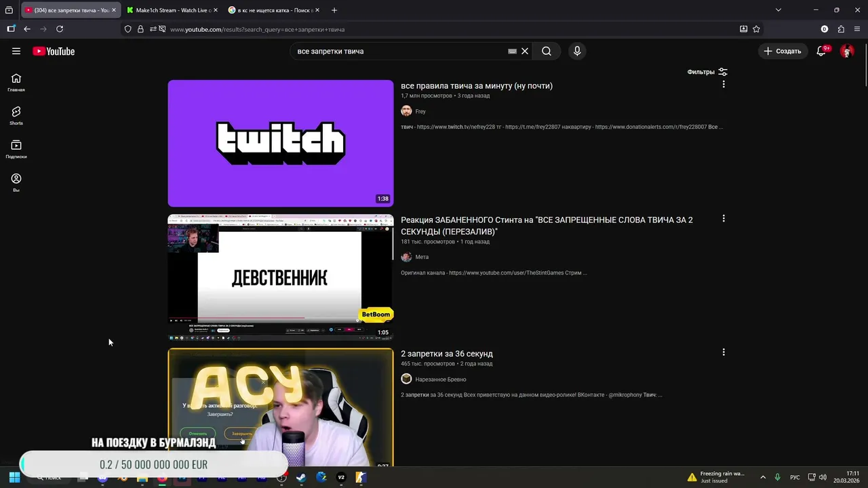Go back with the browser back arrow

click(x=27, y=29)
